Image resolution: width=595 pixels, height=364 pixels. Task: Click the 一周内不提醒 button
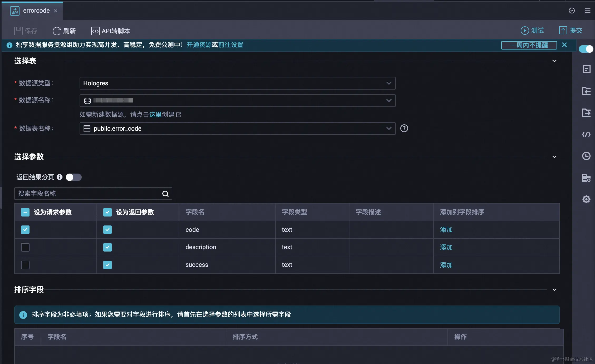(x=529, y=45)
